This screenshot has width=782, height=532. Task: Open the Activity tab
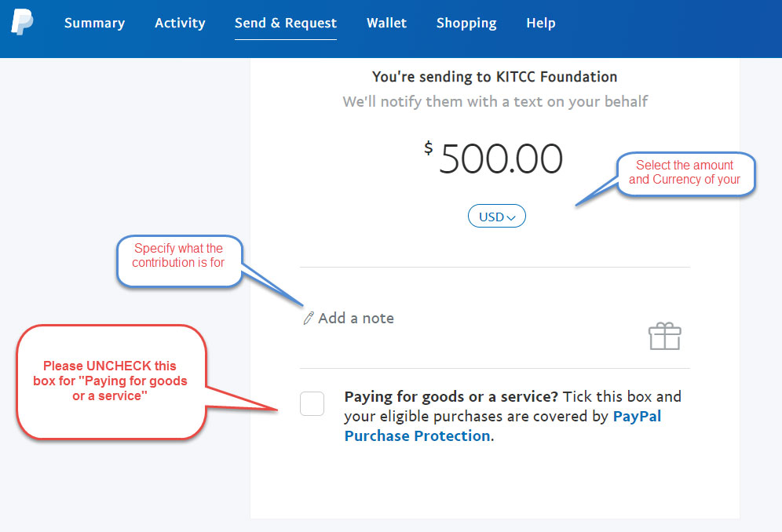pyautogui.click(x=180, y=24)
